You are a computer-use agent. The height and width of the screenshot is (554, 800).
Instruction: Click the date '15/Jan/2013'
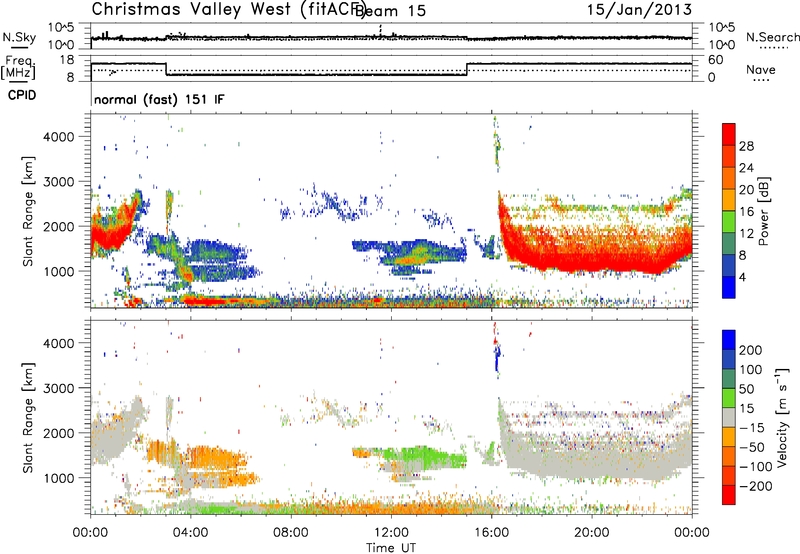click(x=639, y=10)
